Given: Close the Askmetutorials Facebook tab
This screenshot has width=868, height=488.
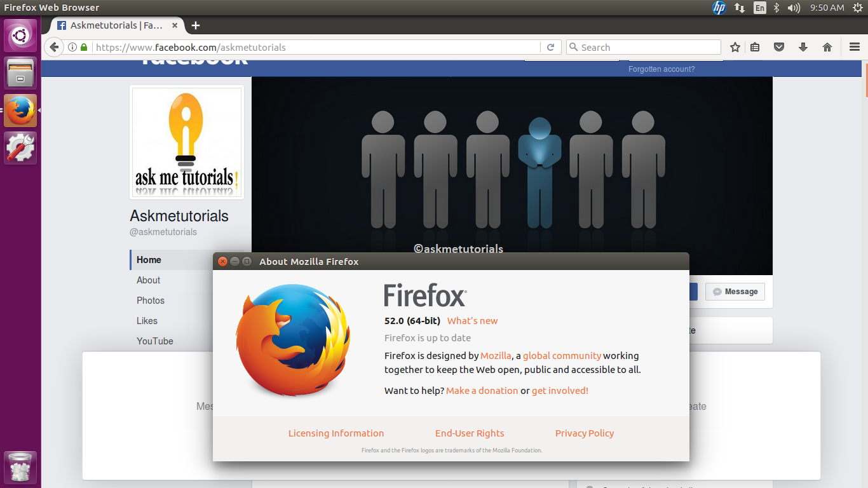Looking at the screenshot, I should click(175, 25).
